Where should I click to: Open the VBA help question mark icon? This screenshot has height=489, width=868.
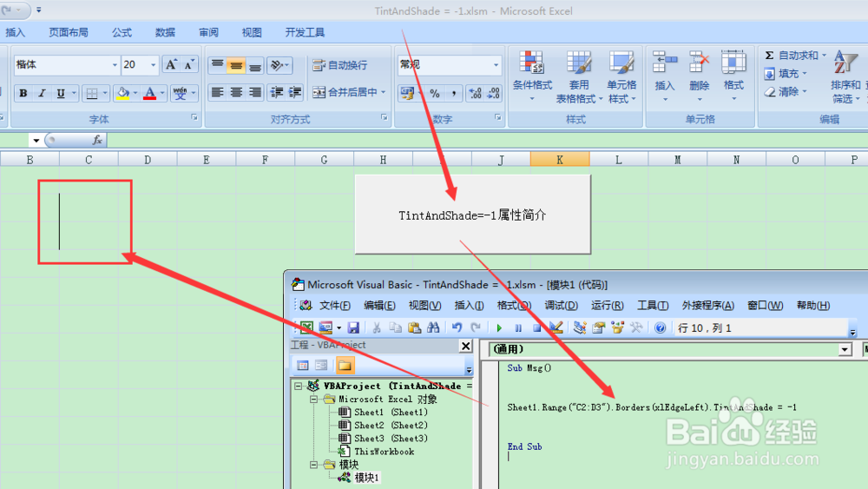coord(660,327)
